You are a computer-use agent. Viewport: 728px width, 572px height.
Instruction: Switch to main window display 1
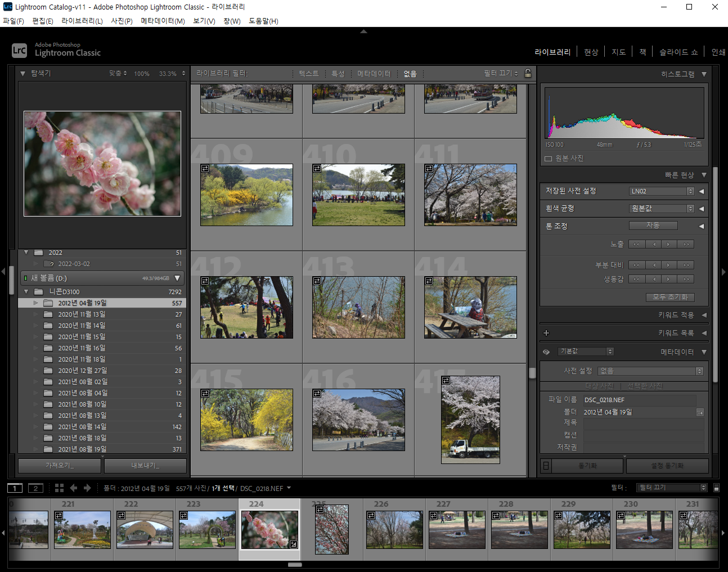[15, 488]
